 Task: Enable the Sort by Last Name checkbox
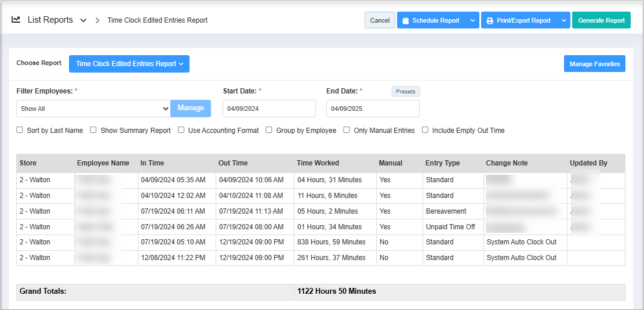pos(20,130)
